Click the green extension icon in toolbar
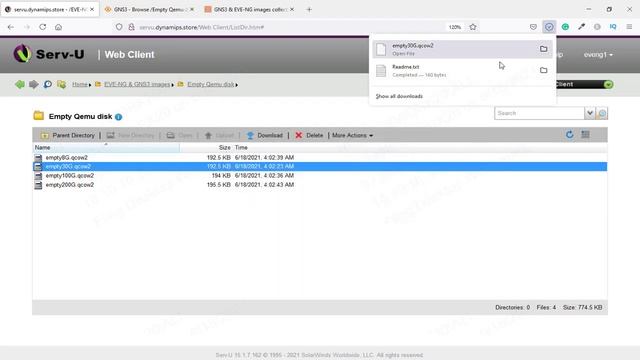The image size is (640, 360). pyautogui.click(x=565, y=27)
